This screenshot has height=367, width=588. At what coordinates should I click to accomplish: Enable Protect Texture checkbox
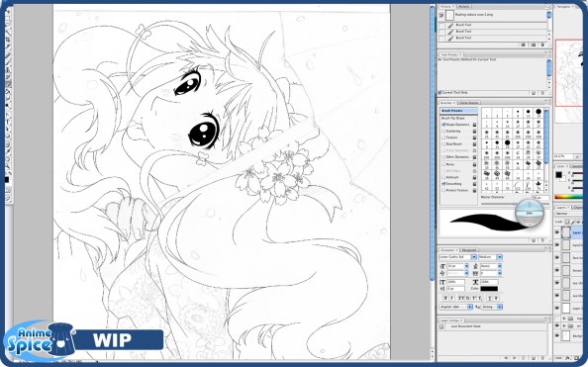coord(443,190)
